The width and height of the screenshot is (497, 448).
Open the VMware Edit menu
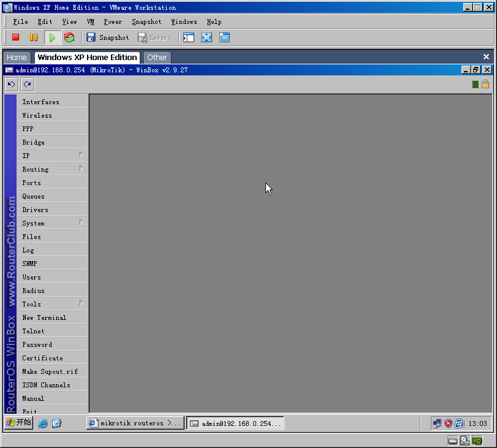[x=45, y=21]
